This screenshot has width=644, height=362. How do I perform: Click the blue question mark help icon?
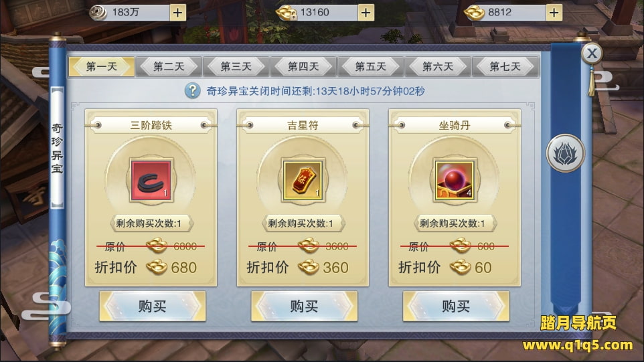pos(192,91)
